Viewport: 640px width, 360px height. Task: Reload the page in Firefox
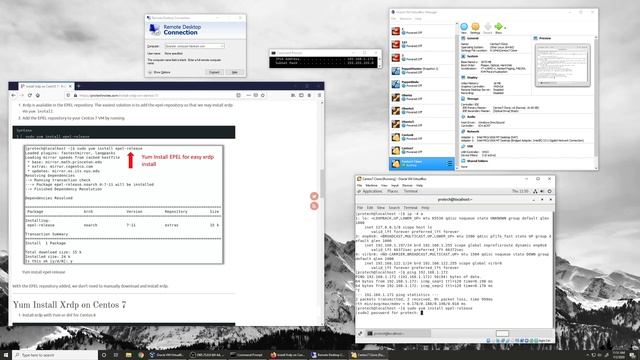(30, 96)
